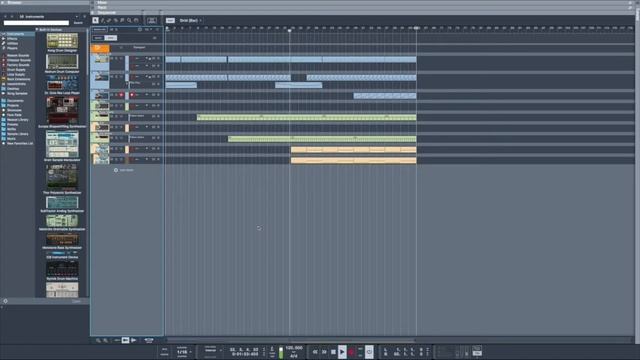Select Players in browser sidebar
Image resolution: width=640 pixels, height=360 pixels.
pyautogui.click(x=12, y=48)
